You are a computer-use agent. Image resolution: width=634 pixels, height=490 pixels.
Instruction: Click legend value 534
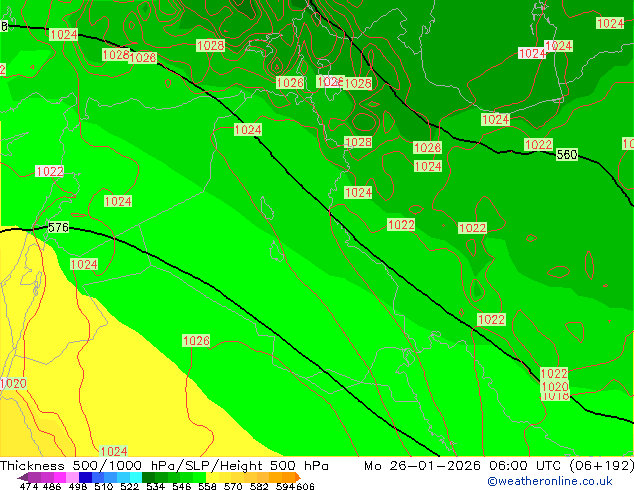pos(155,486)
